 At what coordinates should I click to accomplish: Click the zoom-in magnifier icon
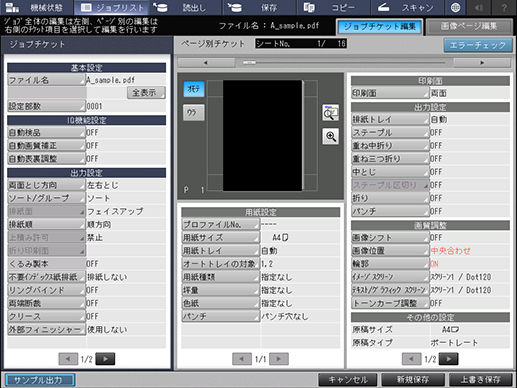click(330, 136)
